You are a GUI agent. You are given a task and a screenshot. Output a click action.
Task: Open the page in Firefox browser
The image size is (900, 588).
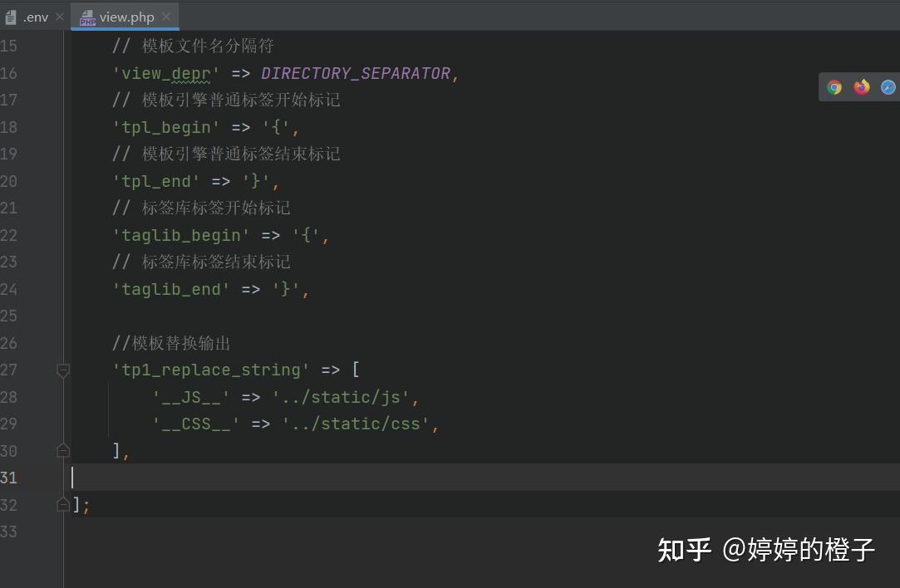point(861,86)
